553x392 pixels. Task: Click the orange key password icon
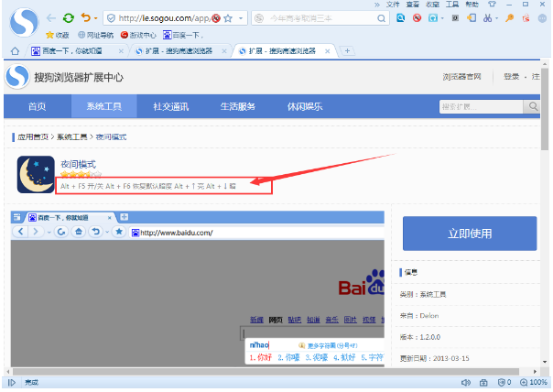click(x=509, y=17)
